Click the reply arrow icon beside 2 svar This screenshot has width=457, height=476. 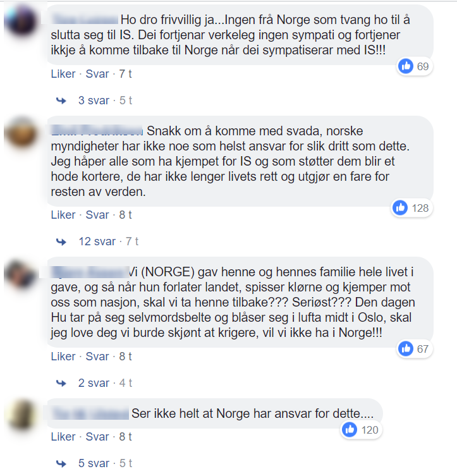pyautogui.click(x=61, y=383)
